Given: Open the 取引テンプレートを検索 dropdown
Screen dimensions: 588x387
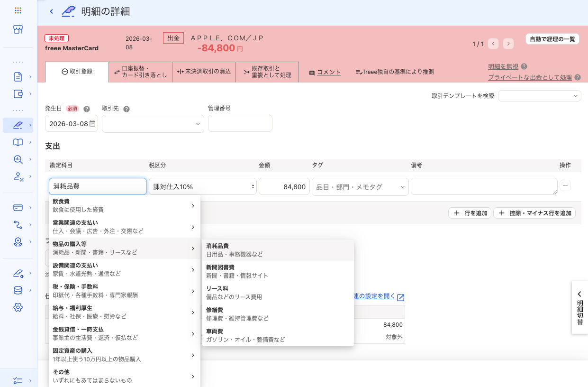Looking at the screenshot, I should click(x=540, y=96).
